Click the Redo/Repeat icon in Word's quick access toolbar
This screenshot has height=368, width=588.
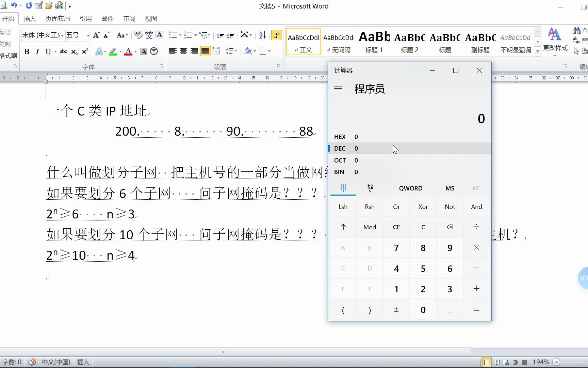[x=29, y=5]
